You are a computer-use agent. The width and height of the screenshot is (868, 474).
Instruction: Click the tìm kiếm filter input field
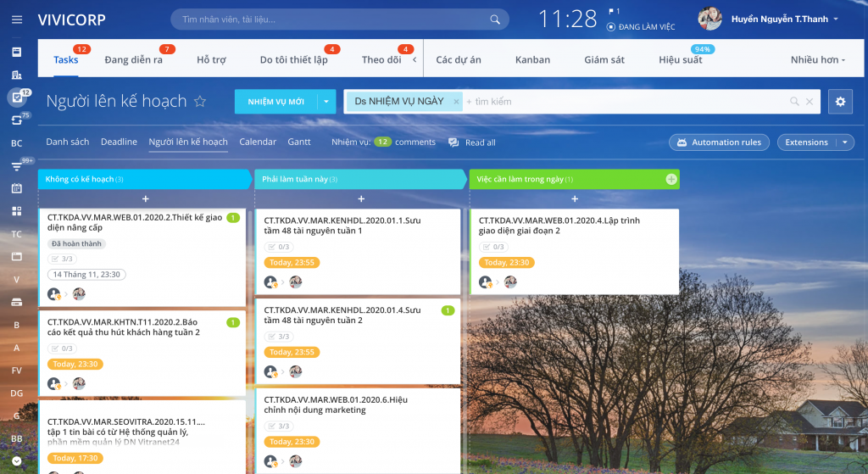tap(626, 102)
